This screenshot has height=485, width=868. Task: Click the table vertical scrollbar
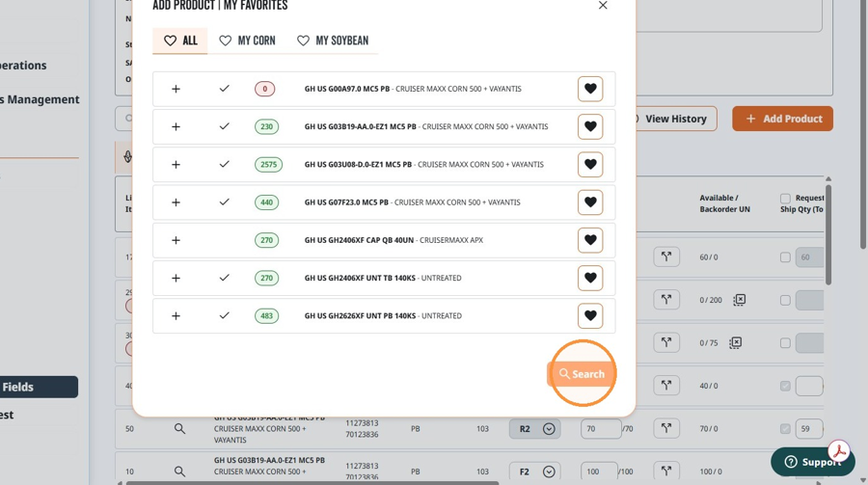click(828, 234)
